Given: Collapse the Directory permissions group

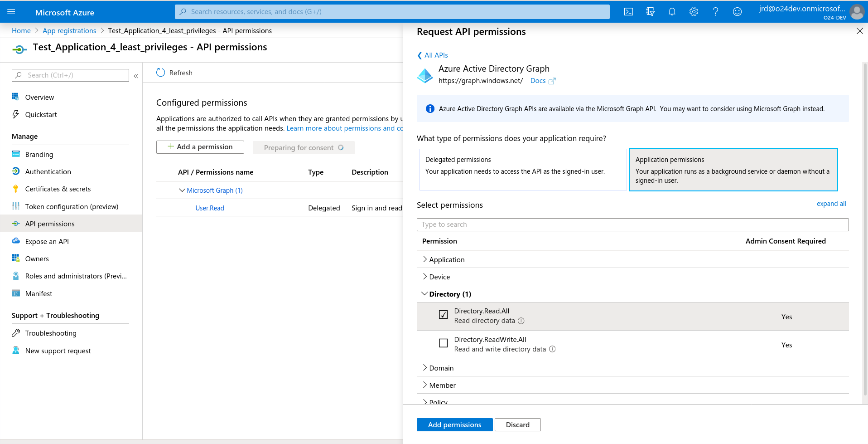Looking at the screenshot, I should [x=425, y=294].
